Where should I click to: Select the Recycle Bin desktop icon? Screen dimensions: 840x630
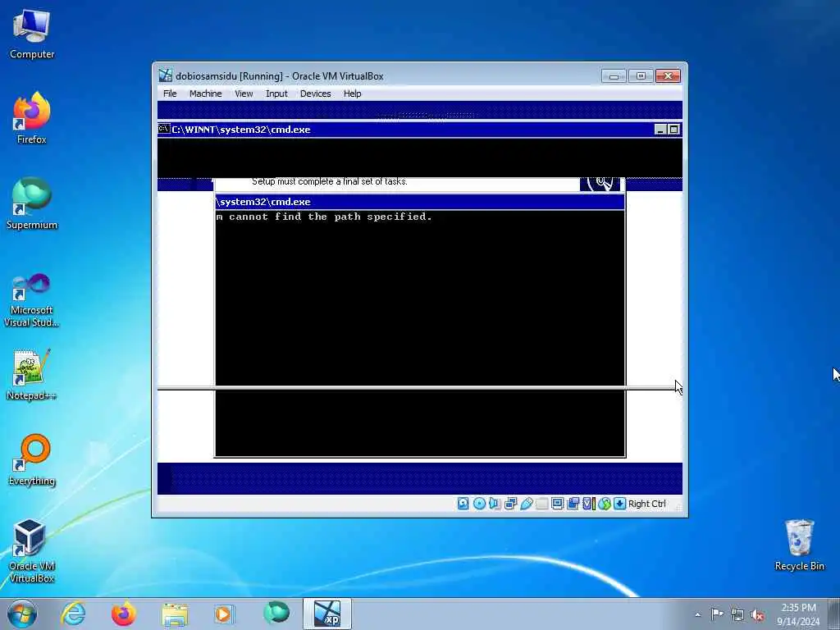799,545
